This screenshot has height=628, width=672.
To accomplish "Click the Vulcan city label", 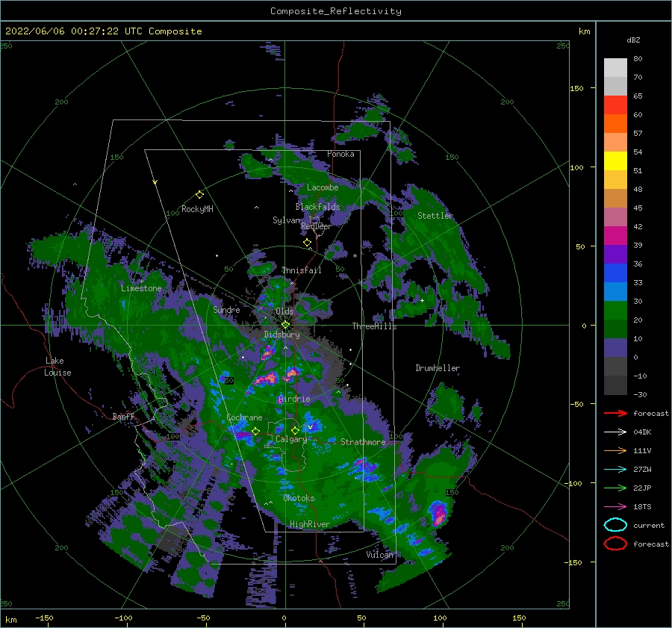I will point(379,555).
